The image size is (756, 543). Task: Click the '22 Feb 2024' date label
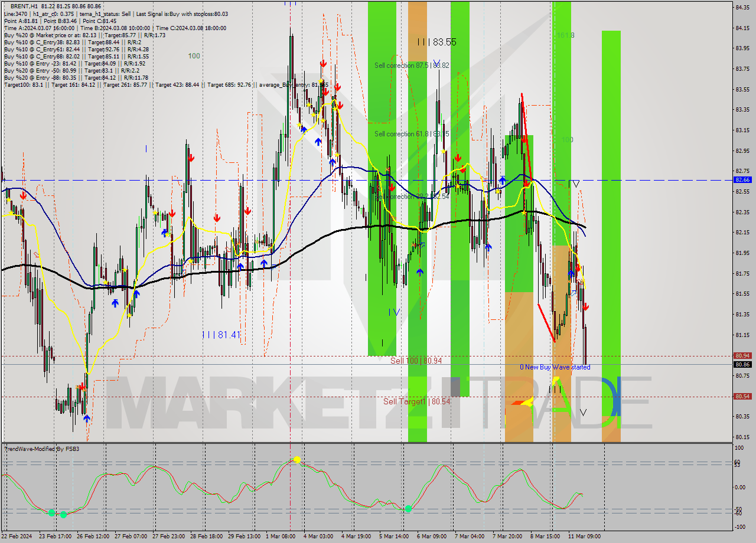18,536
